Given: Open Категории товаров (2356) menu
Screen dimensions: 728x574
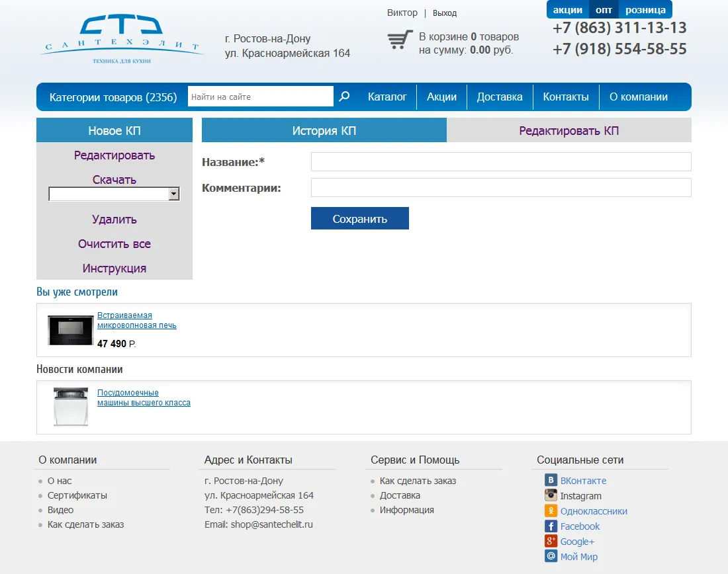Looking at the screenshot, I should coord(113,97).
